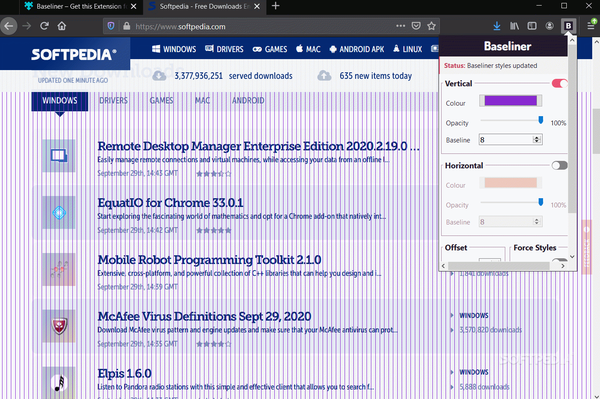Screen dimensions: 600x399
Task: Click the Vertical Baseline number stepper arrows
Action: pos(537,140)
